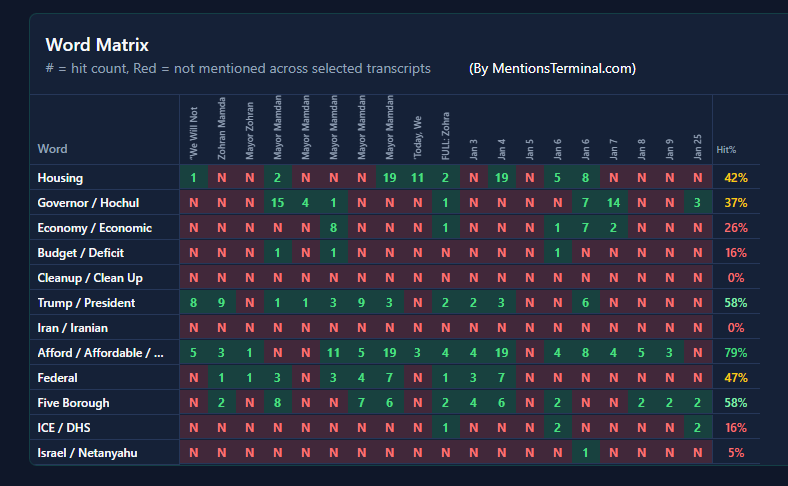Select the "Cleanup / Clean Up" row label

(90, 278)
